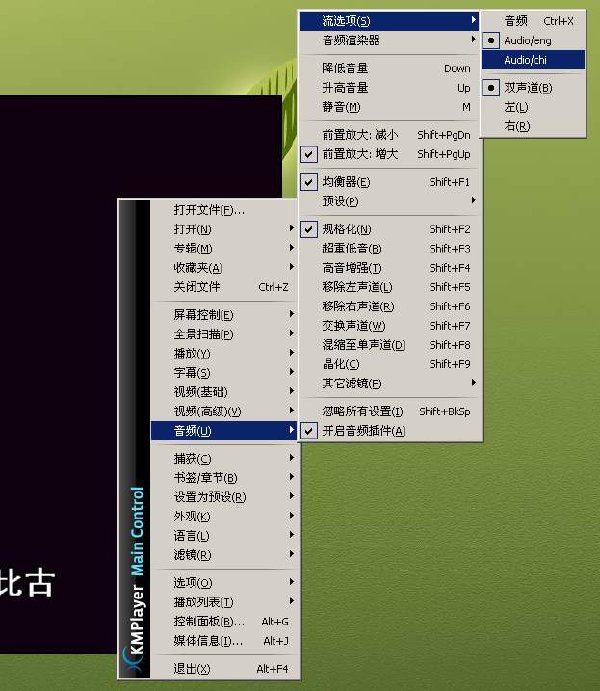Click 音频 Ctrl+X item in stream submenu
600x691 pixels.
pos(533,21)
